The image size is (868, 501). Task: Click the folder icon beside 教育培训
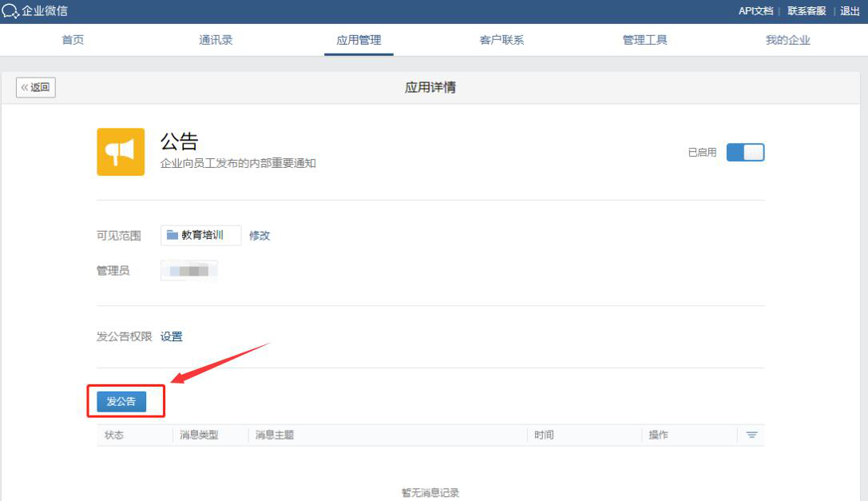tap(172, 235)
